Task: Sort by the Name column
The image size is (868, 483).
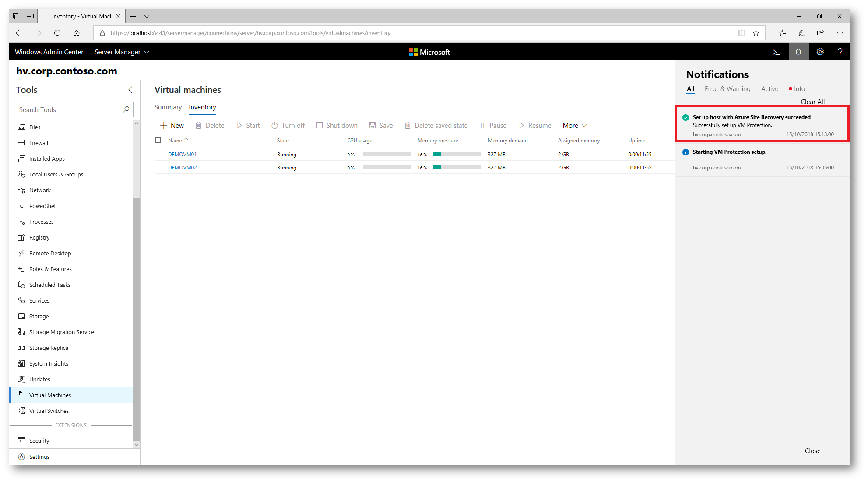Action: (178, 141)
